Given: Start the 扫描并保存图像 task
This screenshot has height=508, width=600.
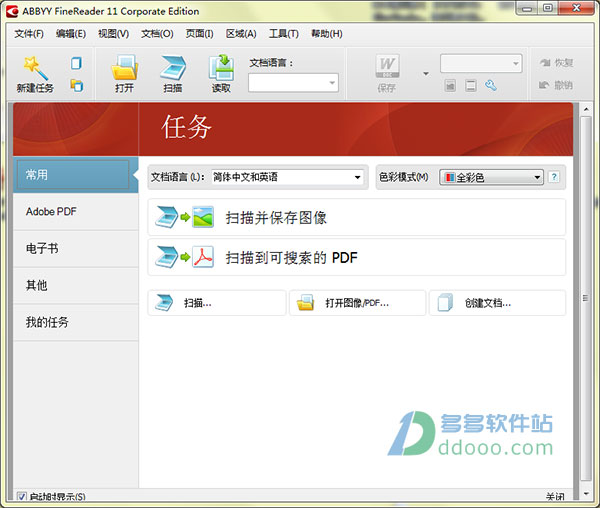Looking at the screenshot, I should (x=357, y=217).
